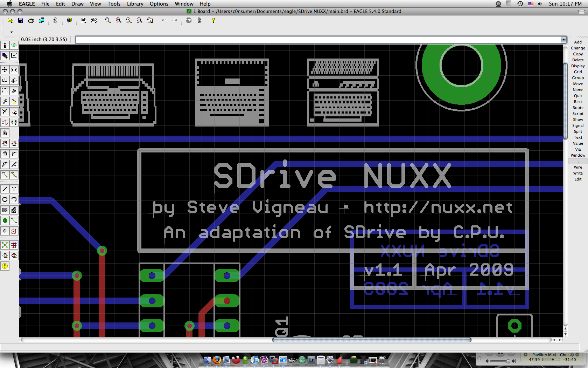Select the Polygon tool
Image resolution: width=588 pixels, height=368 pixels.
[14, 210]
